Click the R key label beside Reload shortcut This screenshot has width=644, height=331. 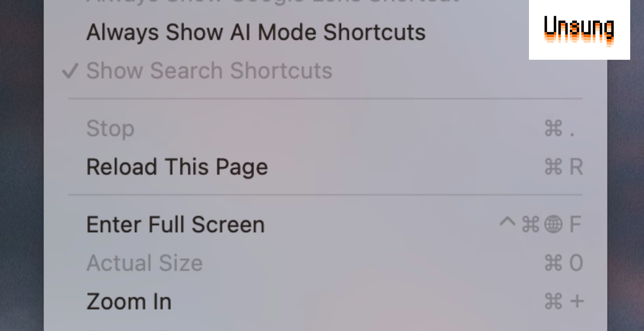pyautogui.click(x=576, y=166)
